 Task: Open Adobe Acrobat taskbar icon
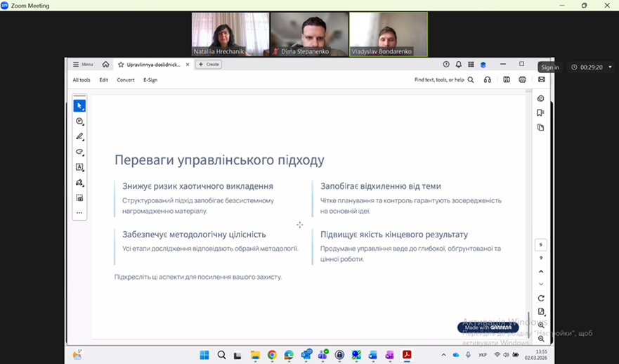coord(407,355)
